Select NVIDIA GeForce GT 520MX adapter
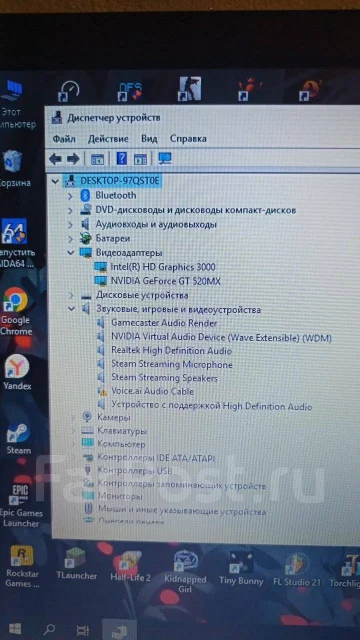 (165, 281)
